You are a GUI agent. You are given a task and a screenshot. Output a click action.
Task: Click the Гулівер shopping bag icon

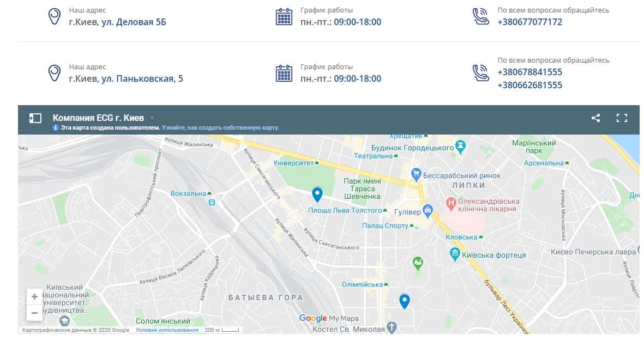[x=428, y=211]
